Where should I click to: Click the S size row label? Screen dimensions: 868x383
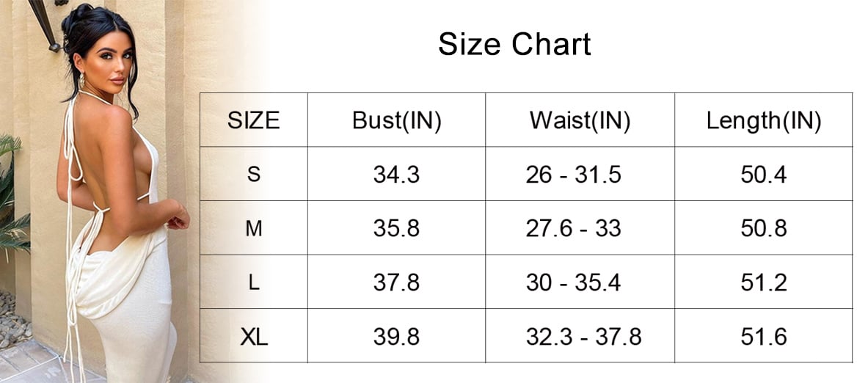[x=254, y=175]
